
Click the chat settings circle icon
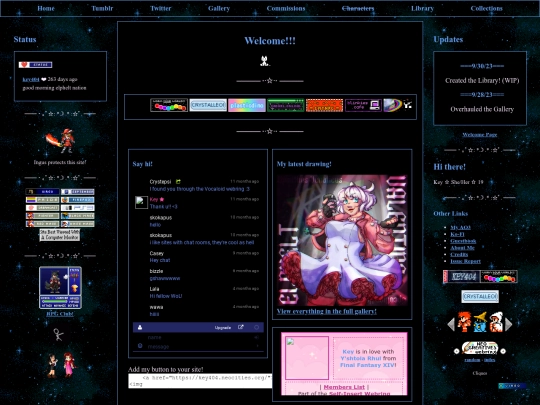(257, 327)
